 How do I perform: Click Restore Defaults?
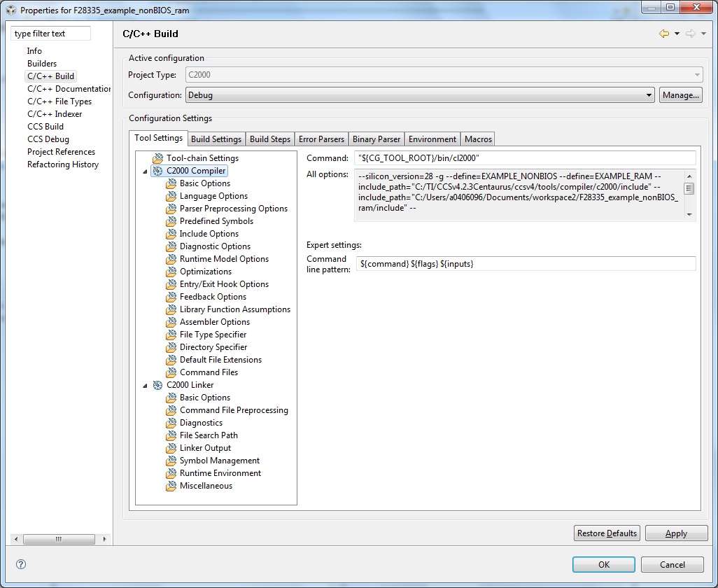[606, 533]
